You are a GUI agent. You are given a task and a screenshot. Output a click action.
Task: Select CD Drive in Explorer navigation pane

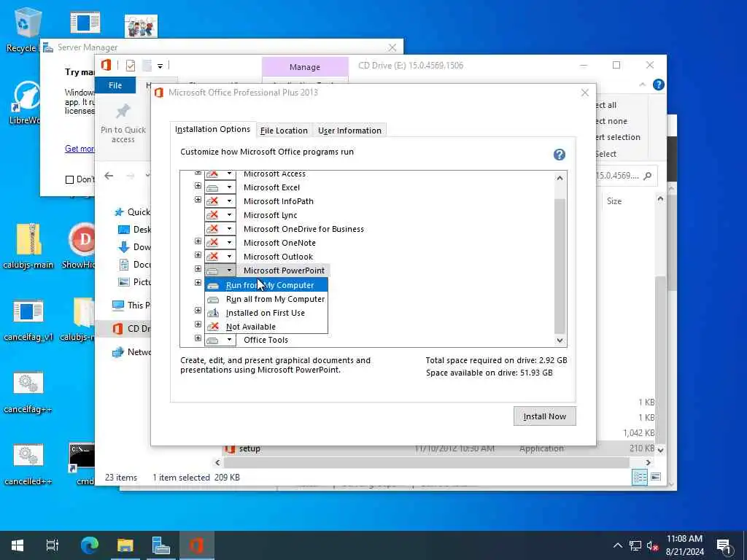[131, 329]
